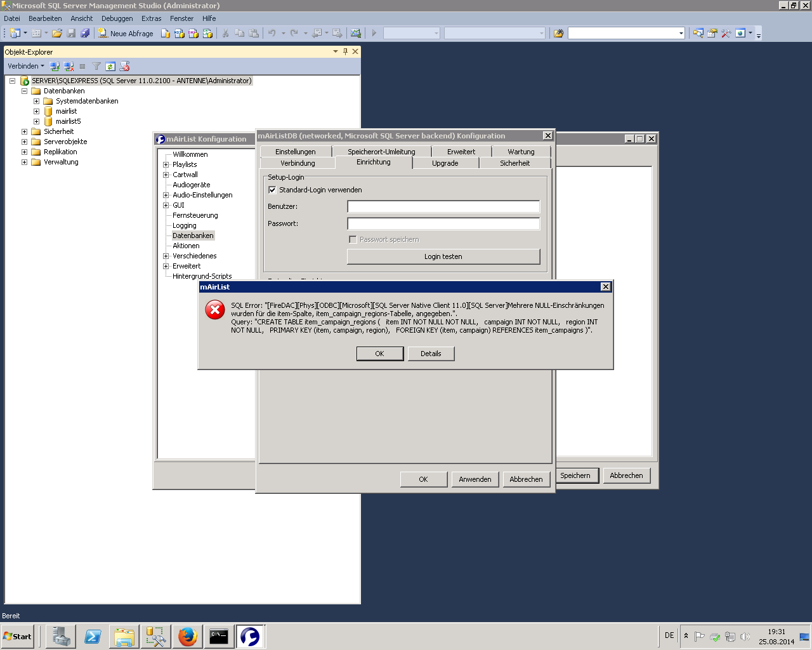812x650 pixels.
Task: Open Server Manager from the taskbar
Action: pos(61,636)
